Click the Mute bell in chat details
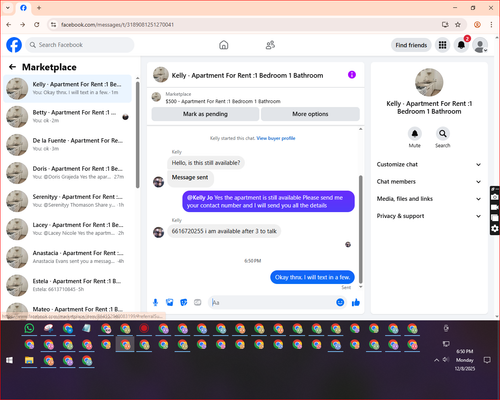This screenshot has height=400, width=500. 415,134
